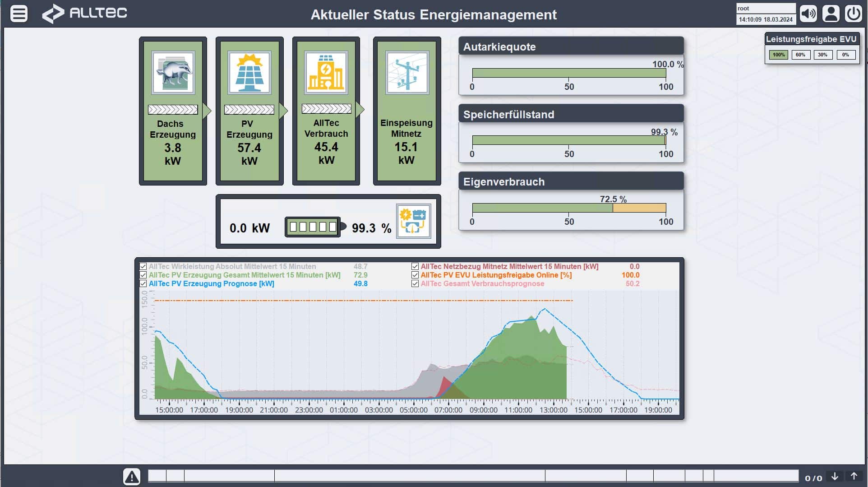Viewport: 868px width, 487px height.
Task: Open the Dachs badger image
Action: point(173,73)
